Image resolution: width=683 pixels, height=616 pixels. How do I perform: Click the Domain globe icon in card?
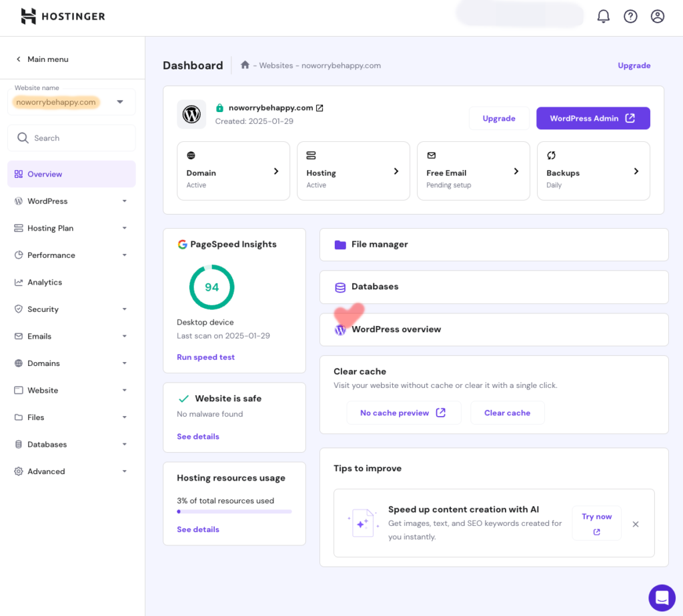click(191, 155)
